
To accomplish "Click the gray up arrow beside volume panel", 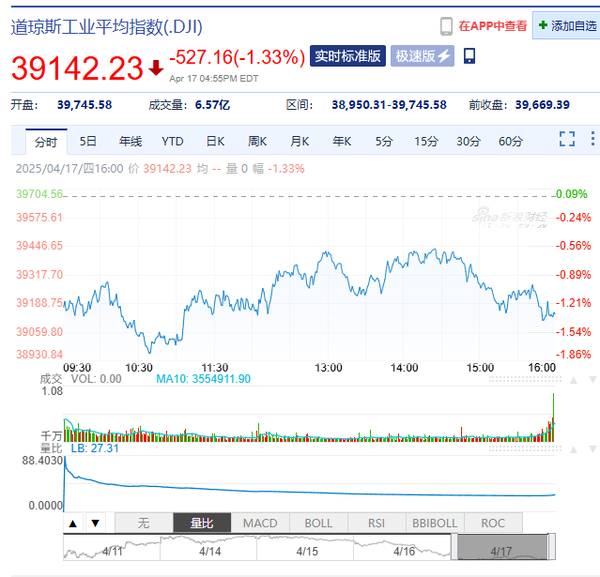I will point(573,380).
